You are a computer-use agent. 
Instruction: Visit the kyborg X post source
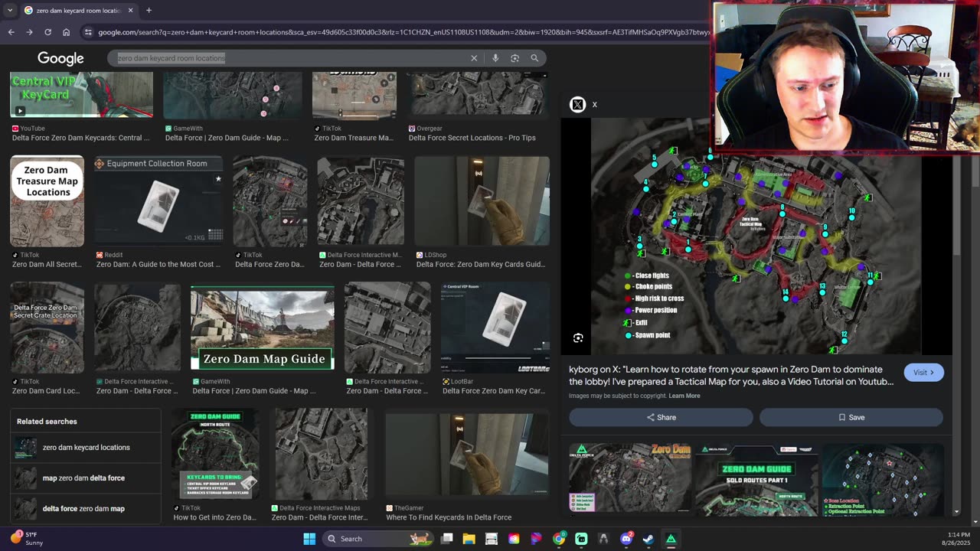pyautogui.click(x=923, y=373)
